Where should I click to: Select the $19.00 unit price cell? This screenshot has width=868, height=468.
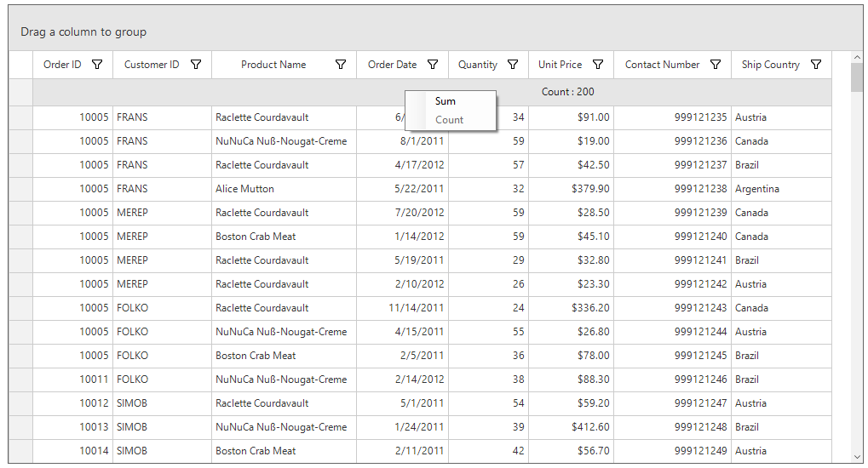[571, 141]
